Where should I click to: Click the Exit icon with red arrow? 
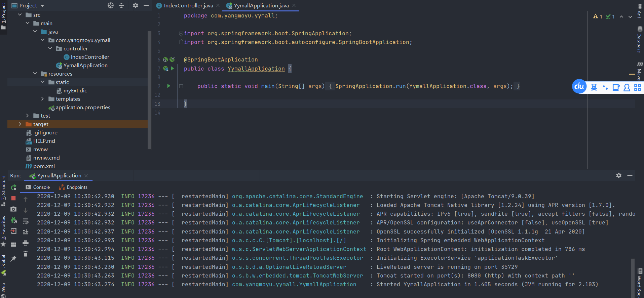[x=13, y=231]
